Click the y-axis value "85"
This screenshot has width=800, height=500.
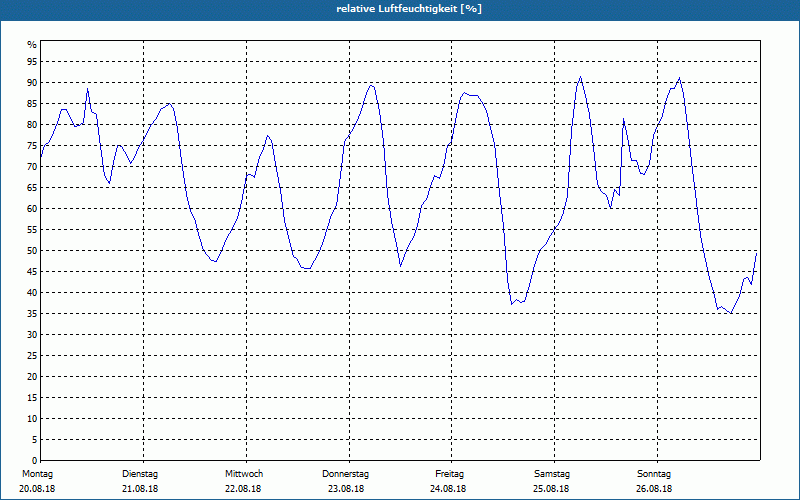[x=32, y=104]
